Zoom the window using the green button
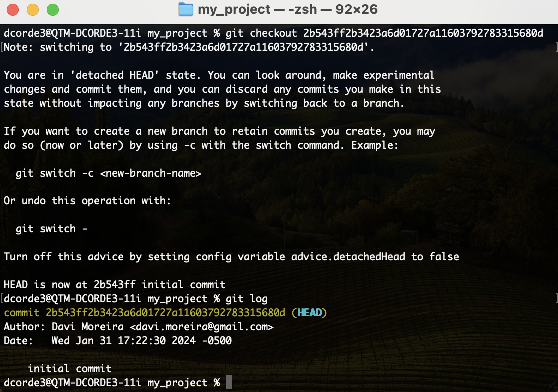 [x=52, y=9]
